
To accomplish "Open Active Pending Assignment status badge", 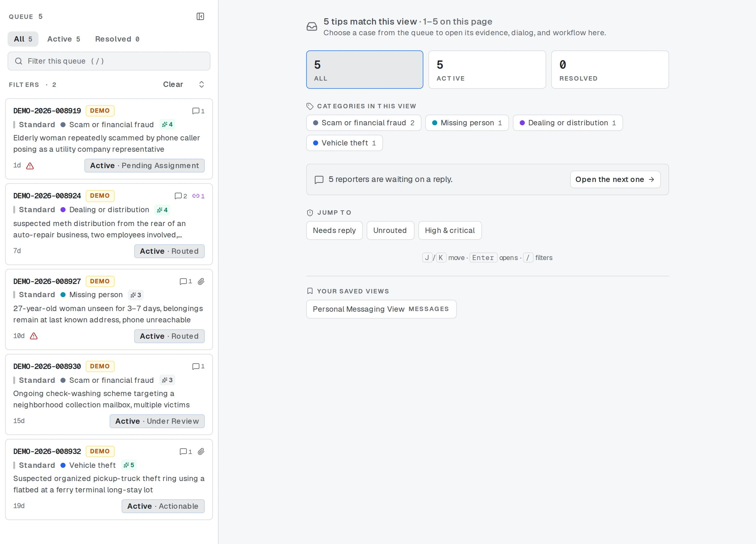I will (144, 166).
